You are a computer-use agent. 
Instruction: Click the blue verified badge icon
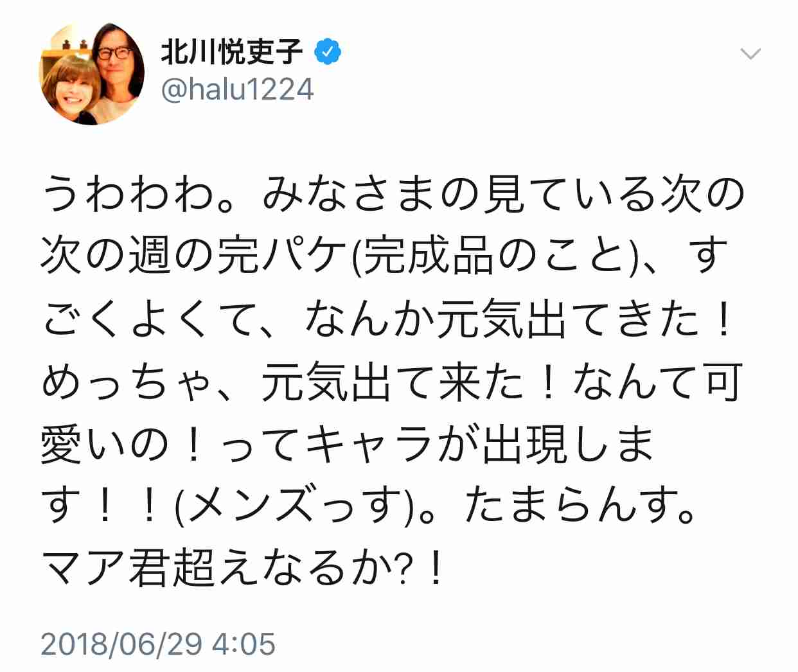[328, 51]
